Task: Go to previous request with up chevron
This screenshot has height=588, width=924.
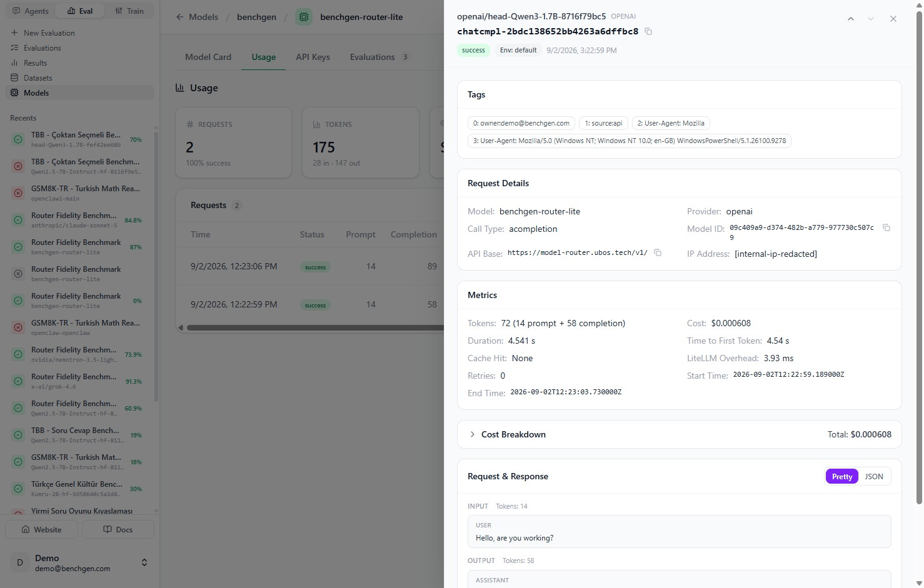Action: [851, 19]
